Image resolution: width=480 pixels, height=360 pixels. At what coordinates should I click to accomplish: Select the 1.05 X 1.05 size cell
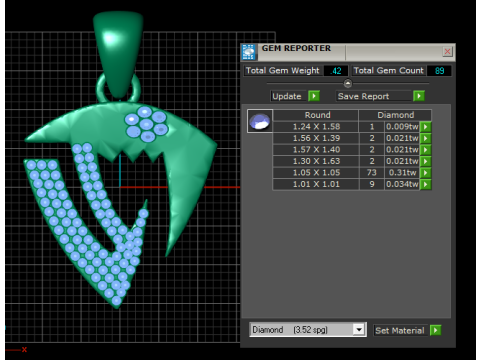316,173
